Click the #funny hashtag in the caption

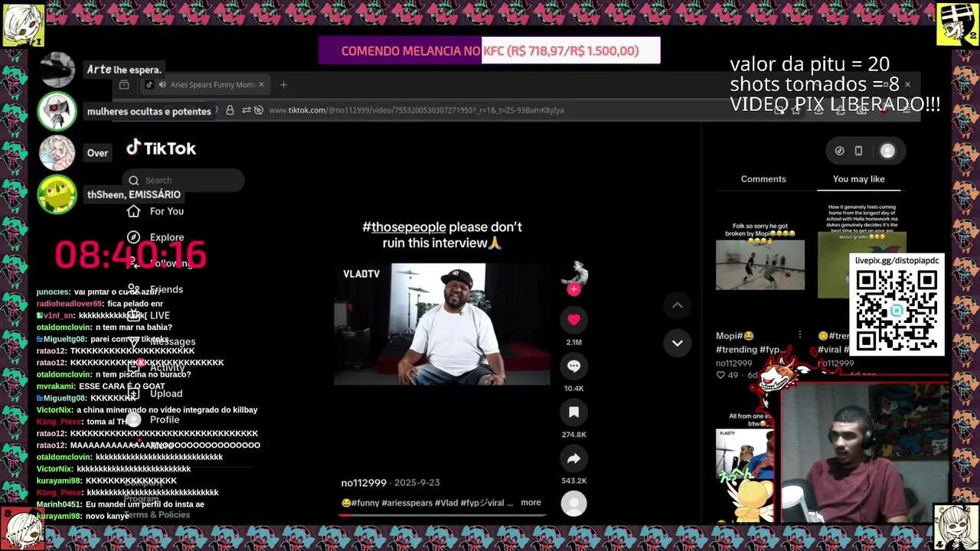point(366,503)
